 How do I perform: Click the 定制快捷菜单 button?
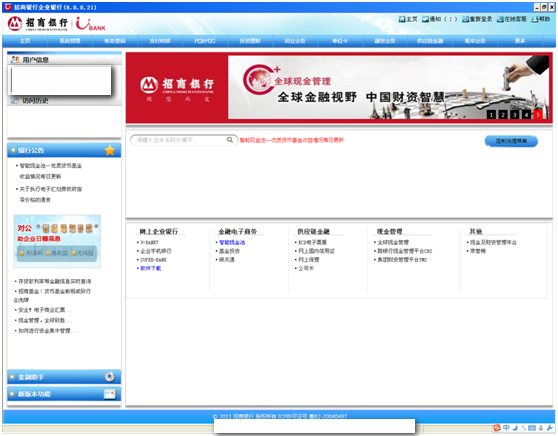(511, 141)
